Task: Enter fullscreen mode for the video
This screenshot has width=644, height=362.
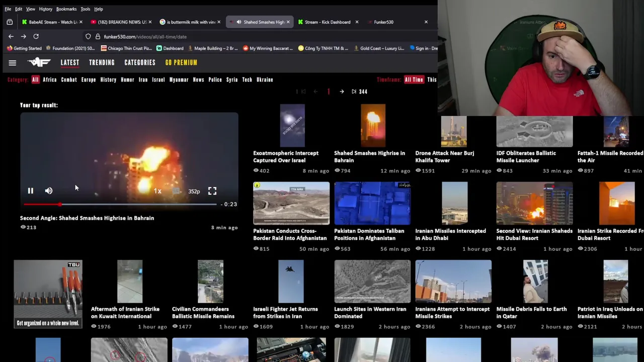Action: tap(212, 191)
